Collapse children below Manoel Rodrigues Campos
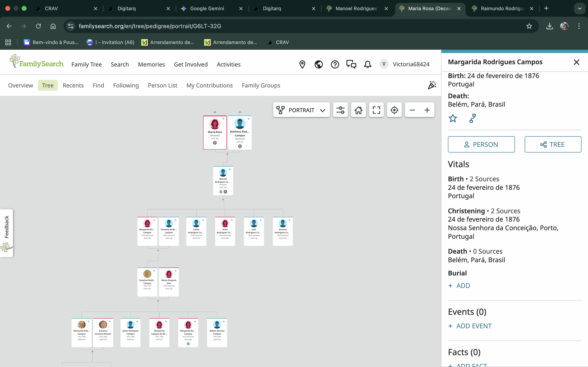This screenshot has width=588, height=367. coord(223,200)
